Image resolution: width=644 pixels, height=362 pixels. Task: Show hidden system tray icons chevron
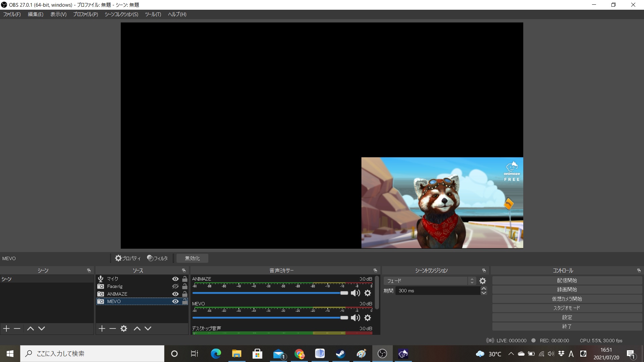click(511, 354)
